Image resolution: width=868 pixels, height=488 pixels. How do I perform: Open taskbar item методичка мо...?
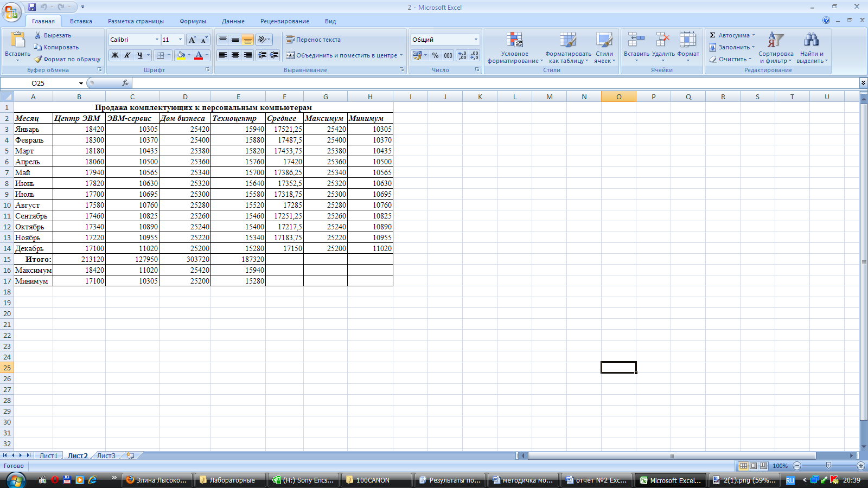tap(524, 480)
